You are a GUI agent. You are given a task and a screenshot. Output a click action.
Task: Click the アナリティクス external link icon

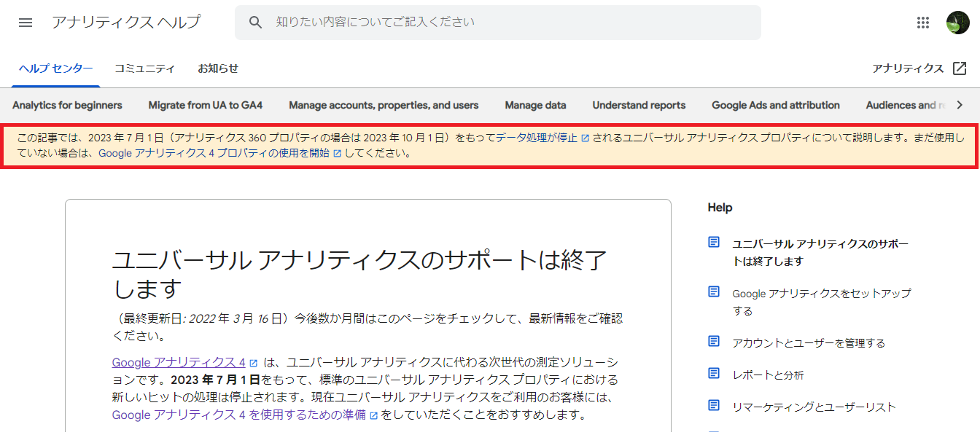[x=960, y=68]
